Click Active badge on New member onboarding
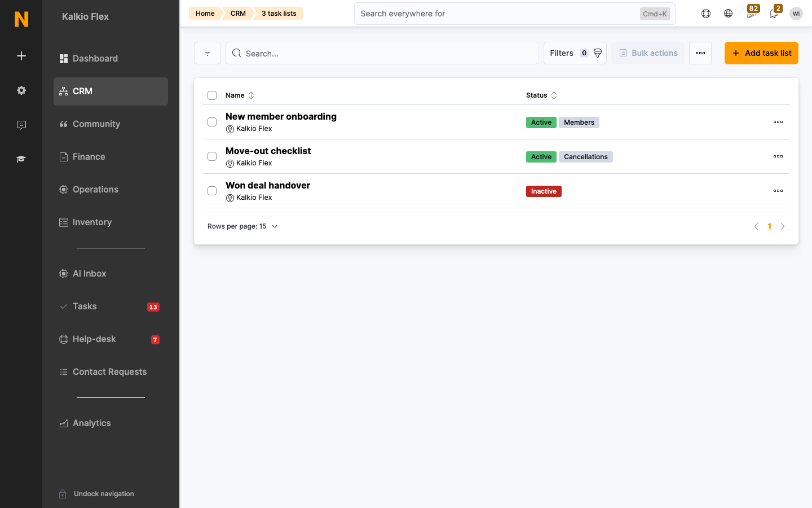Viewport: 812px width, 508px height. click(541, 122)
